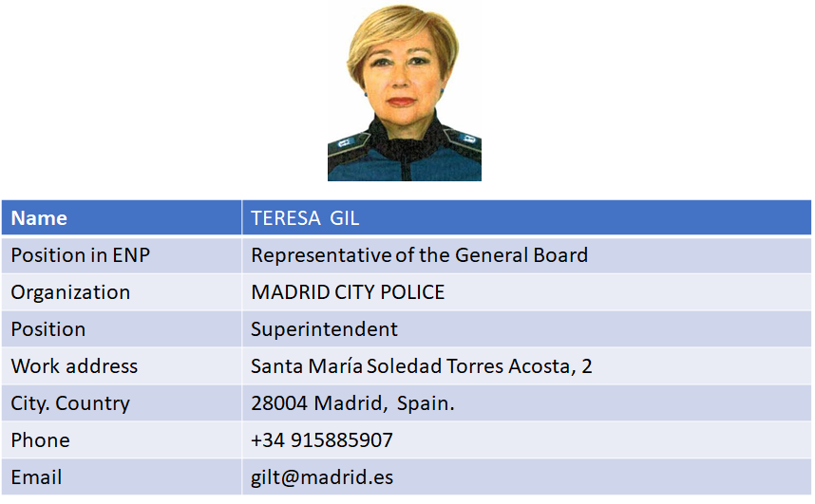Image resolution: width=815 pixels, height=504 pixels.
Task: Select the City. Country label
Action: click(x=70, y=403)
